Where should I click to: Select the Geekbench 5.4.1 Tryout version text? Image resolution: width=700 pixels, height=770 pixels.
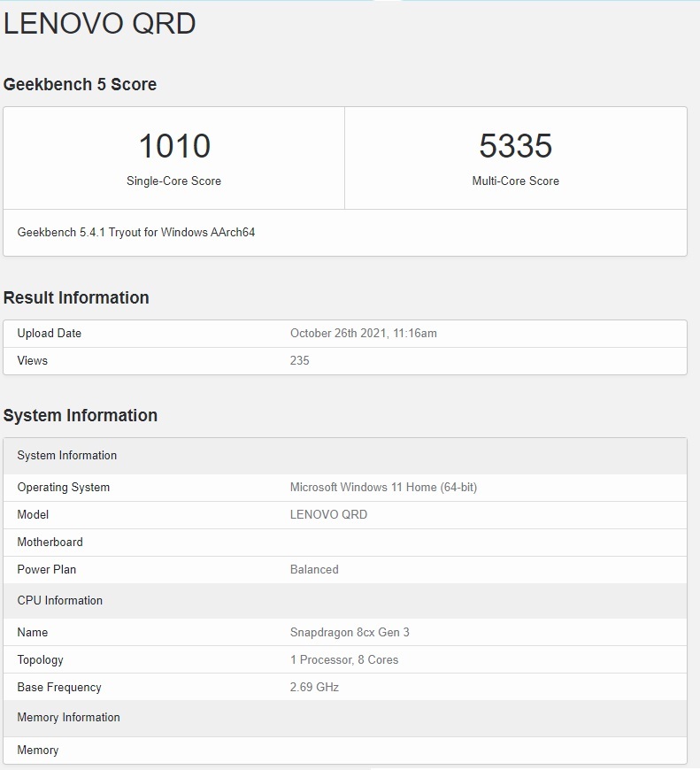tap(136, 232)
